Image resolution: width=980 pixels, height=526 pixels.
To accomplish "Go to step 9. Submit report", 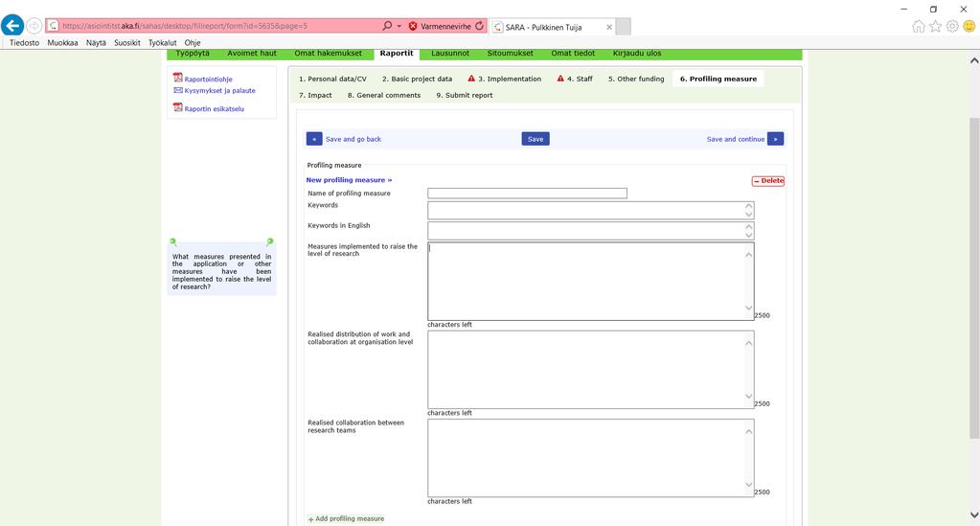I will [465, 95].
